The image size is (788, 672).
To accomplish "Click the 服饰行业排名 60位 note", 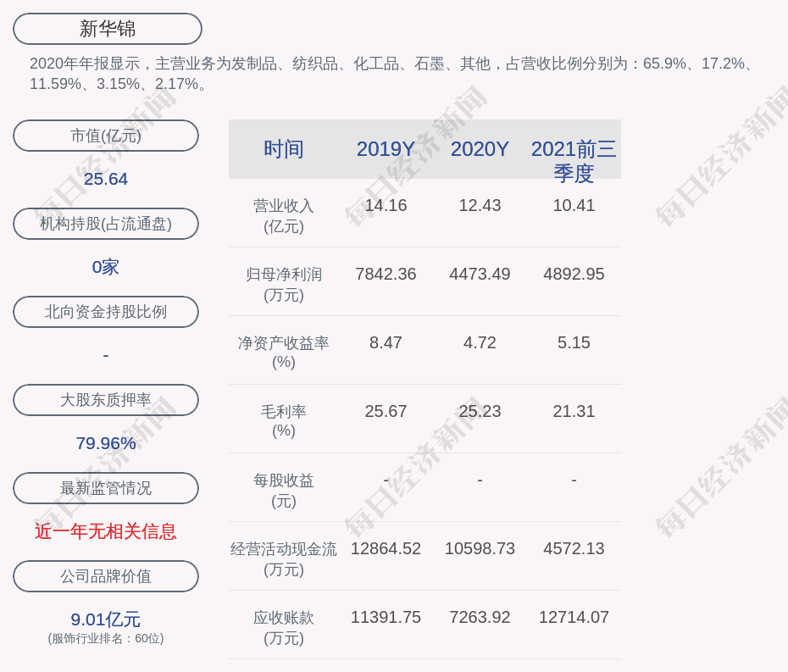I will point(106,639).
